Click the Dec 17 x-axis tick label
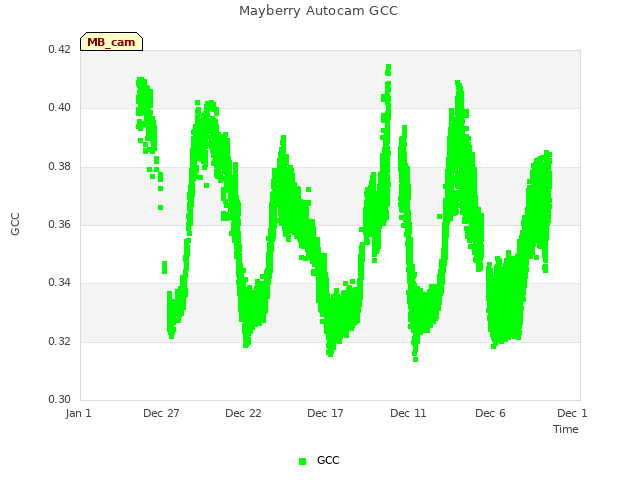 pos(325,413)
